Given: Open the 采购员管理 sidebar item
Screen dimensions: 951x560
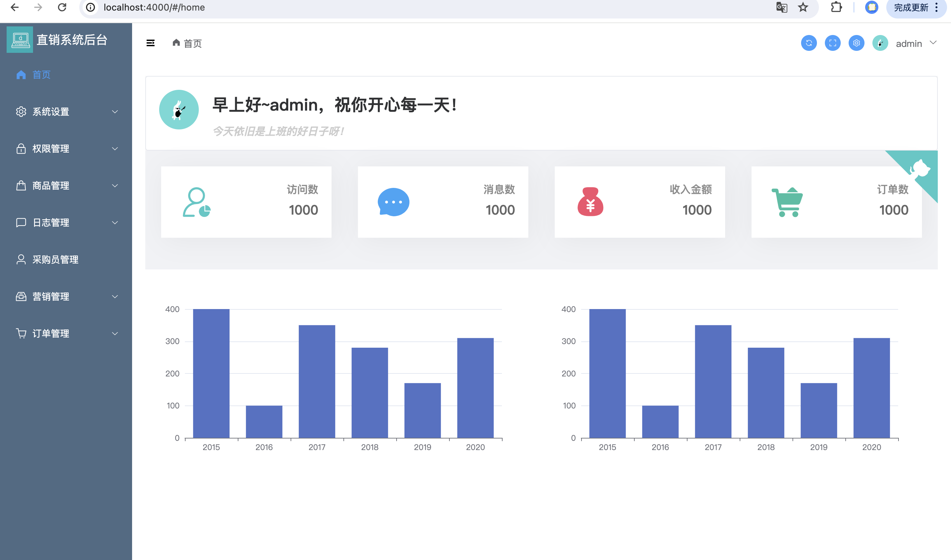Looking at the screenshot, I should click(55, 260).
